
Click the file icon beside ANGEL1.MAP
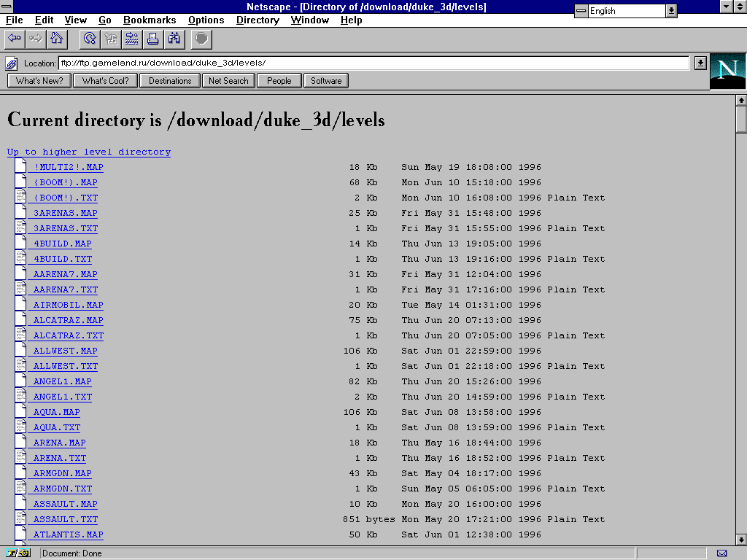pyautogui.click(x=20, y=379)
